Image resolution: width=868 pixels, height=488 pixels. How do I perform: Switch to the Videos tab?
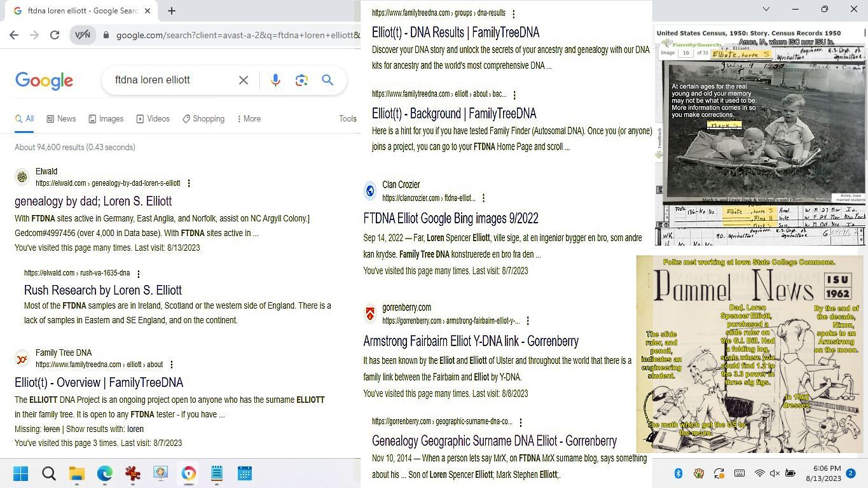pos(153,119)
